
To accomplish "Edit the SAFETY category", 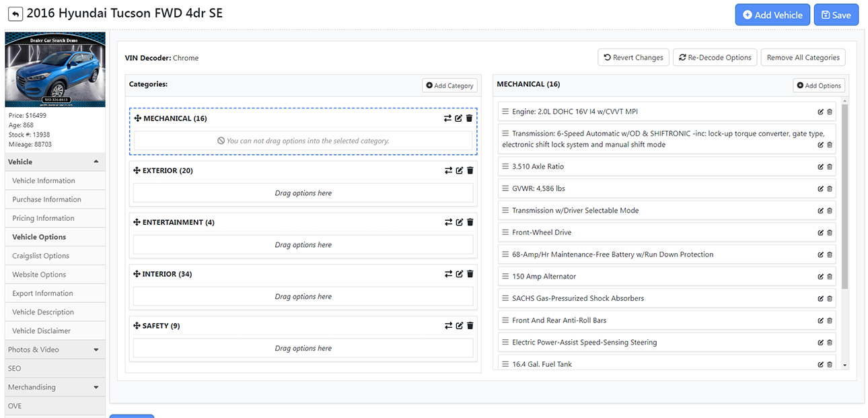I will pos(459,326).
